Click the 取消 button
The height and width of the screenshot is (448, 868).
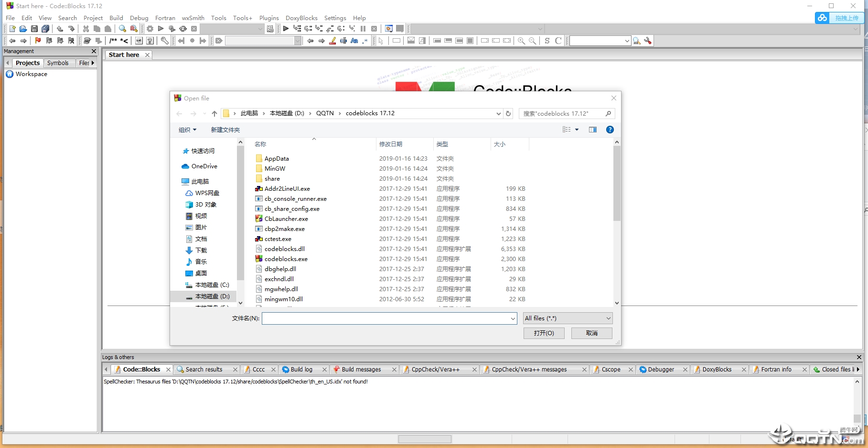click(x=592, y=333)
